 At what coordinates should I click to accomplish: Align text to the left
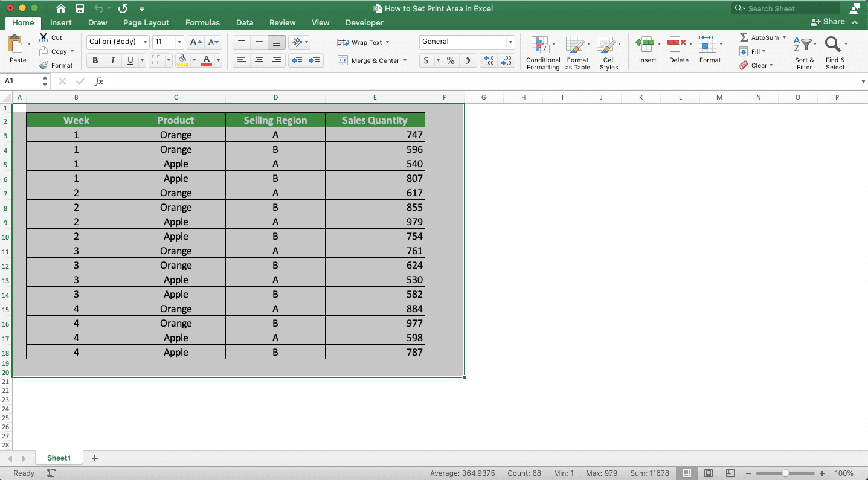[x=242, y=60]
